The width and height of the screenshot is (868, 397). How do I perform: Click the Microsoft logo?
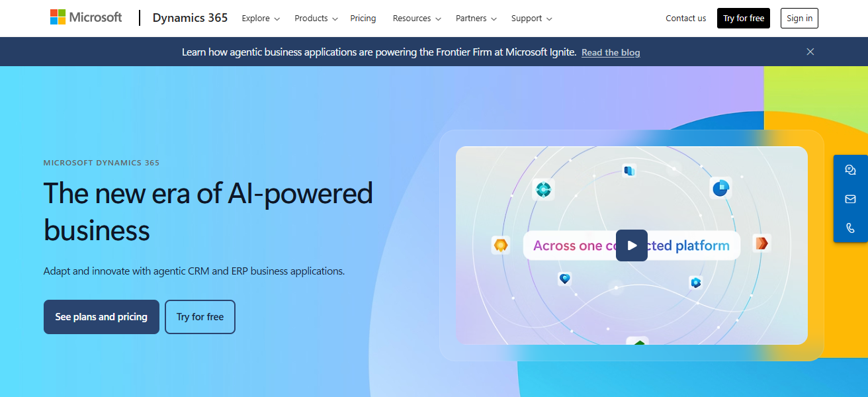click(x=85, y=17)
